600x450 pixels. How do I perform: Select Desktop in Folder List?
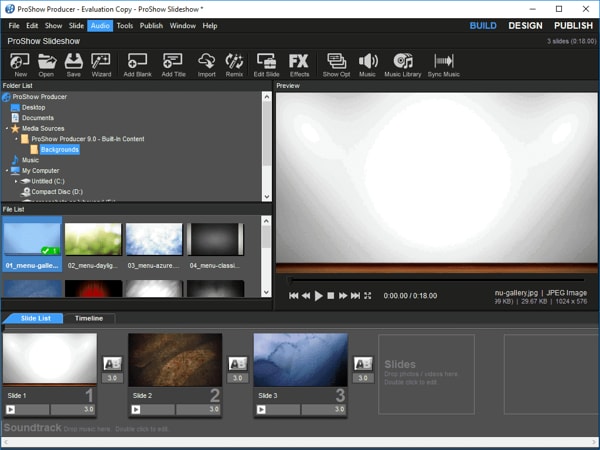click(x=33, y=108)
